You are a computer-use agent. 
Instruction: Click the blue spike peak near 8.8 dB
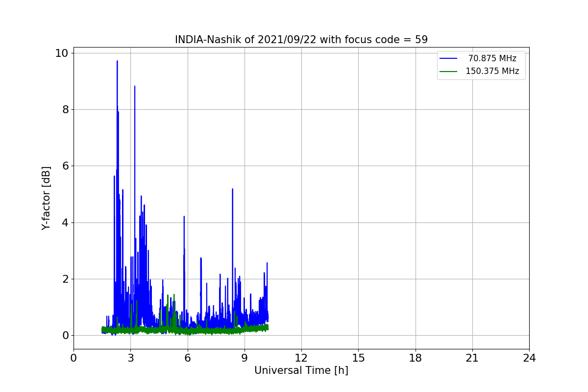point(135,87)
